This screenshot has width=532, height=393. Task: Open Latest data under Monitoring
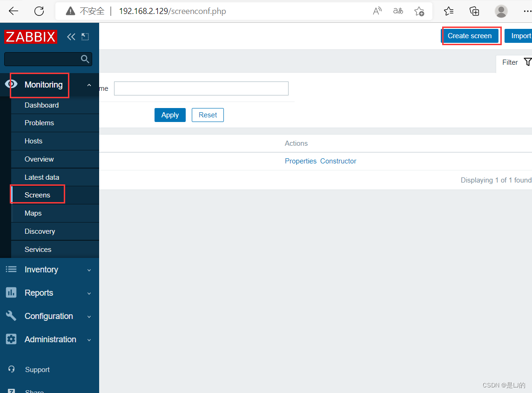(x=55, y=177)
